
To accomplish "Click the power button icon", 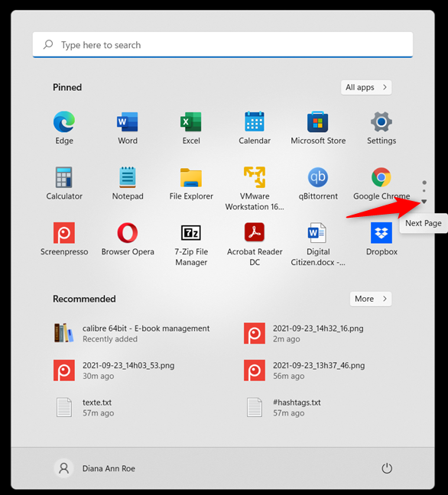I will coord(387,468).
